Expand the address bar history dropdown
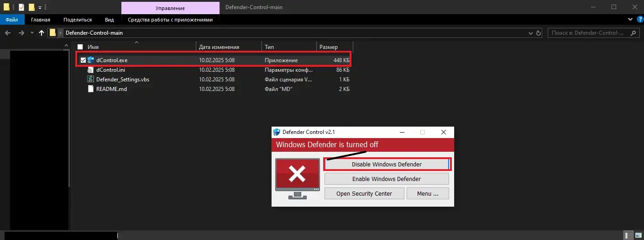Screen dimensions: 644x240 (x=530, y=33)
